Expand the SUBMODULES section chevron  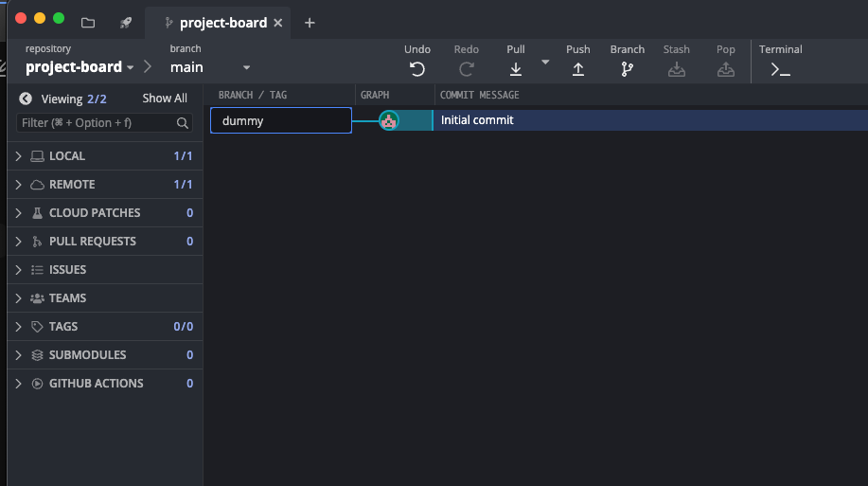click(18, 355)
